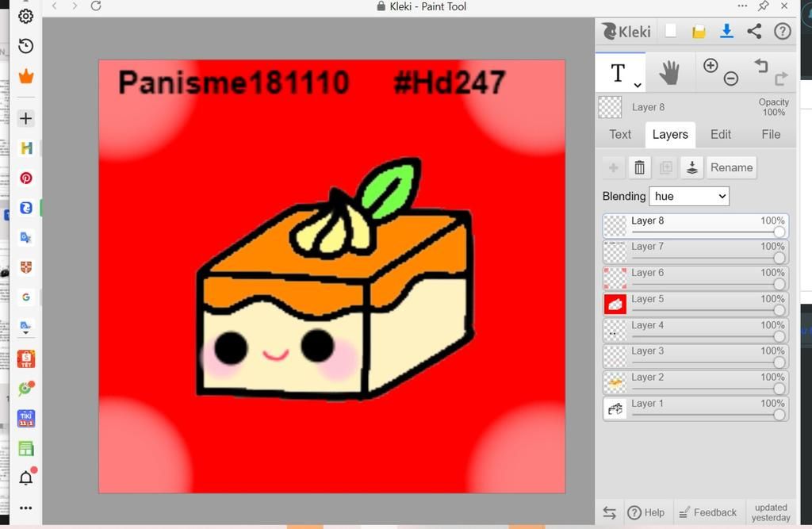
Task: Select Layer 8 in the layers list
Action: coord(695,226)
